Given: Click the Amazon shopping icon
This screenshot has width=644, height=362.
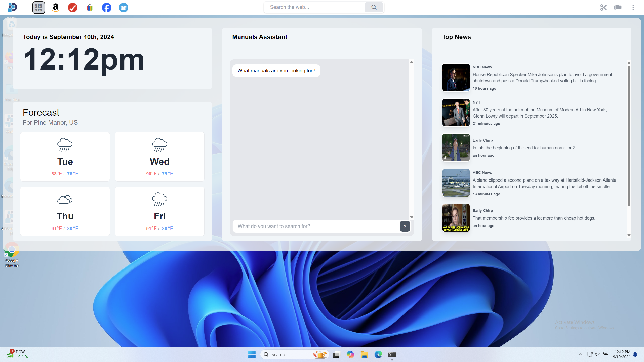Looking at the screenshot, I should click(55, 7).
